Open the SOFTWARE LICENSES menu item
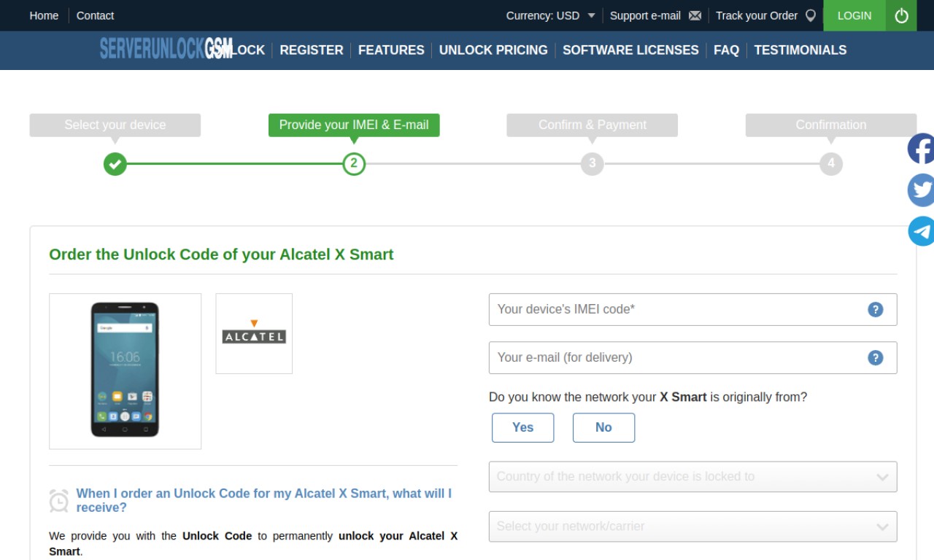Viewport: 934px width, 560px height. 630,50
